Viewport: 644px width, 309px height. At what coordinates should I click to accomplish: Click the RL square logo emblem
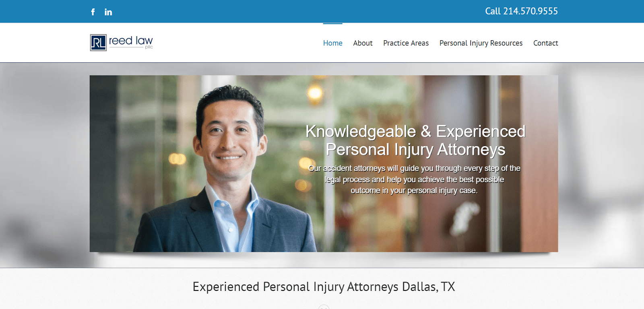[x=98, y=43]
